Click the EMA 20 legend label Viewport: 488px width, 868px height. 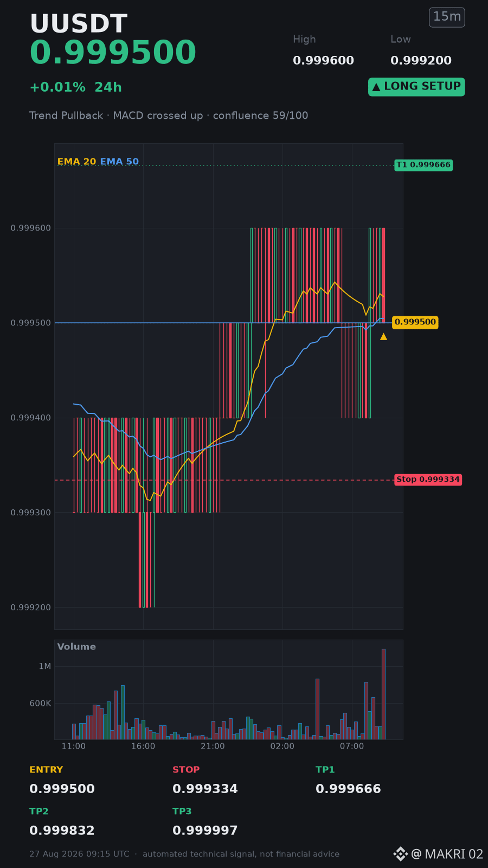coord(76,162)
